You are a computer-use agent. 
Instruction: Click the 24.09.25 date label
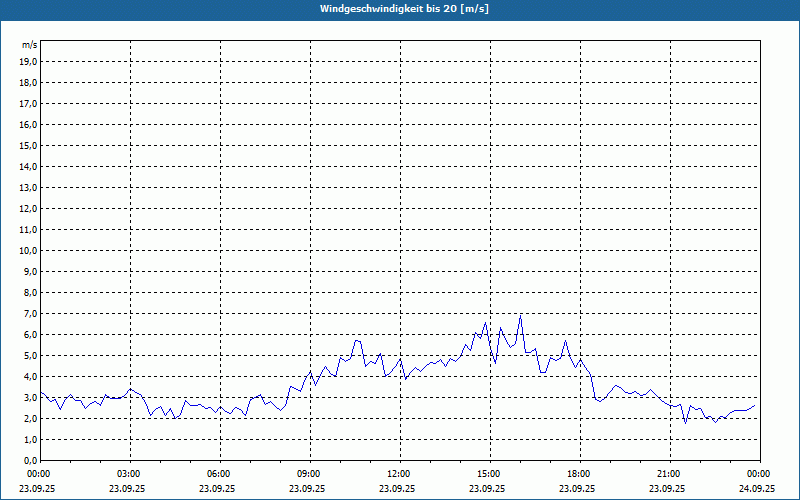pyautogui.click(x=757, y=489)
